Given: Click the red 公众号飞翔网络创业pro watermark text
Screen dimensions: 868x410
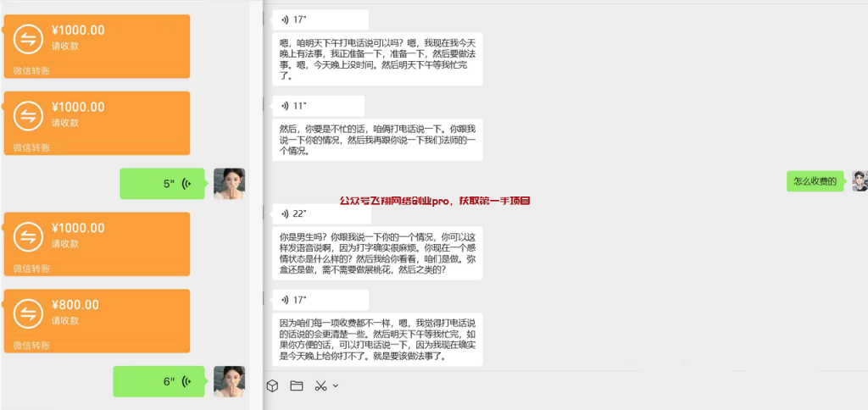Looking at the screenshot, I should point(435,201).
